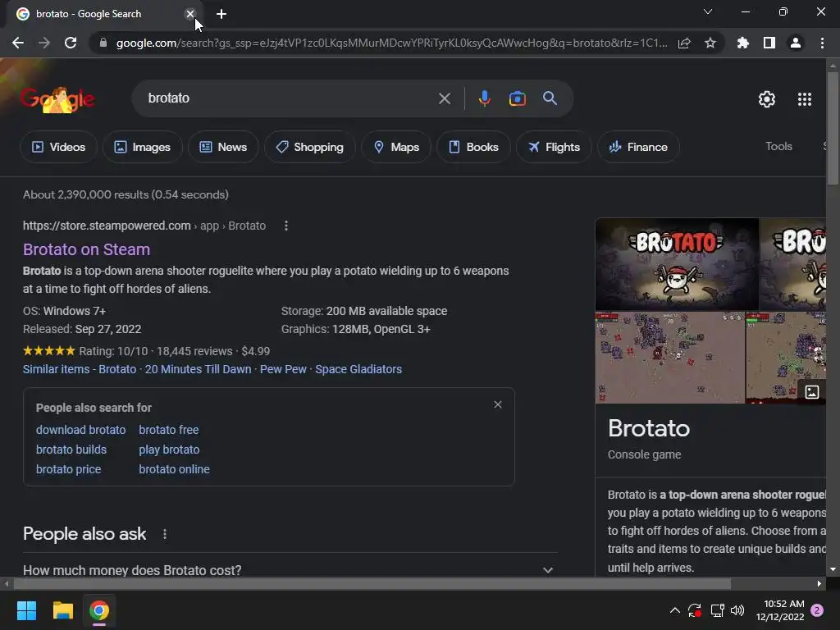Open 'Pew Pew' sitelink
840x630 pixels.
283,370
